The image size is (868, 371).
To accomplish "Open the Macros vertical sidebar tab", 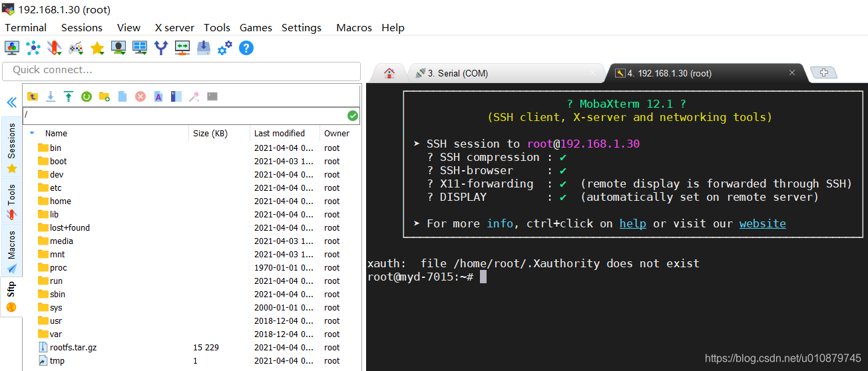I will [x=11, y=251].
